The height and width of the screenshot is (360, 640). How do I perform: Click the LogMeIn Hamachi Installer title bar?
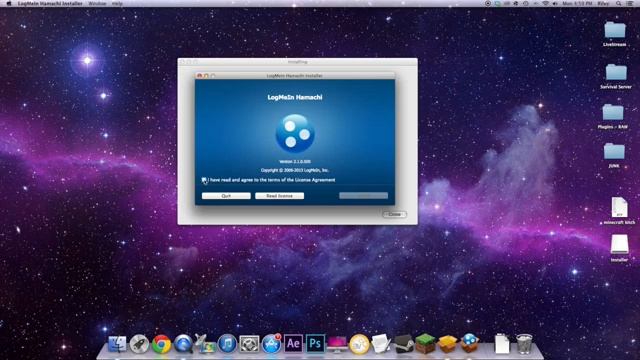tap(295, 76)
